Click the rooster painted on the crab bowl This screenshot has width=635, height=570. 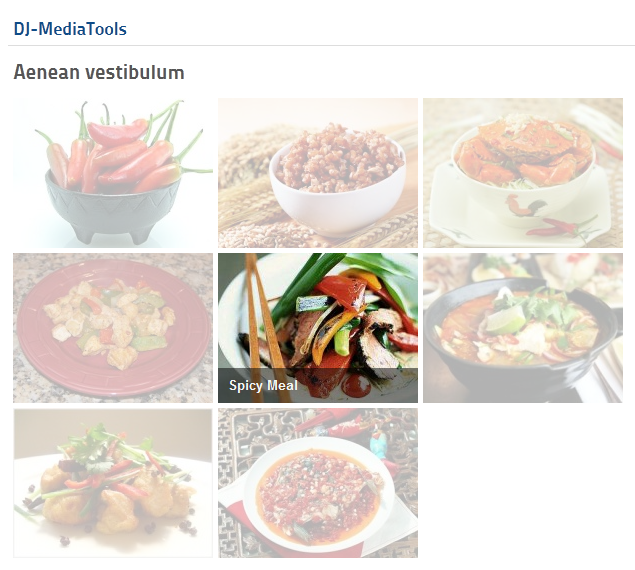(x=525, y=204)
